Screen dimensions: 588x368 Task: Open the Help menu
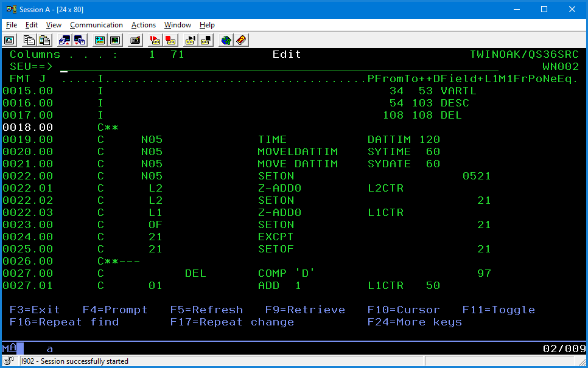(x=207, y=25)
